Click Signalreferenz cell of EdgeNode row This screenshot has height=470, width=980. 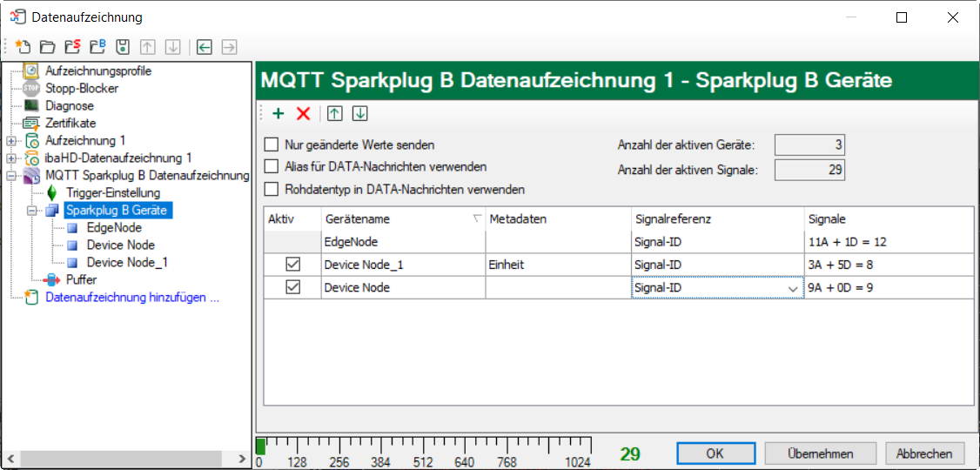(717, 241)
